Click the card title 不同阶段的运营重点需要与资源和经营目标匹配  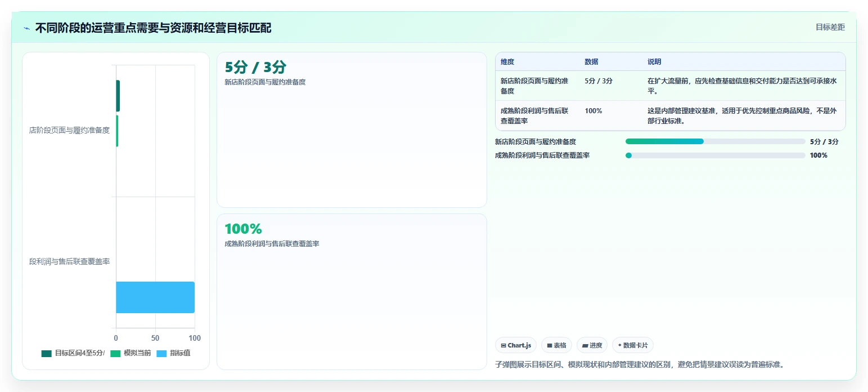[153, 28]
